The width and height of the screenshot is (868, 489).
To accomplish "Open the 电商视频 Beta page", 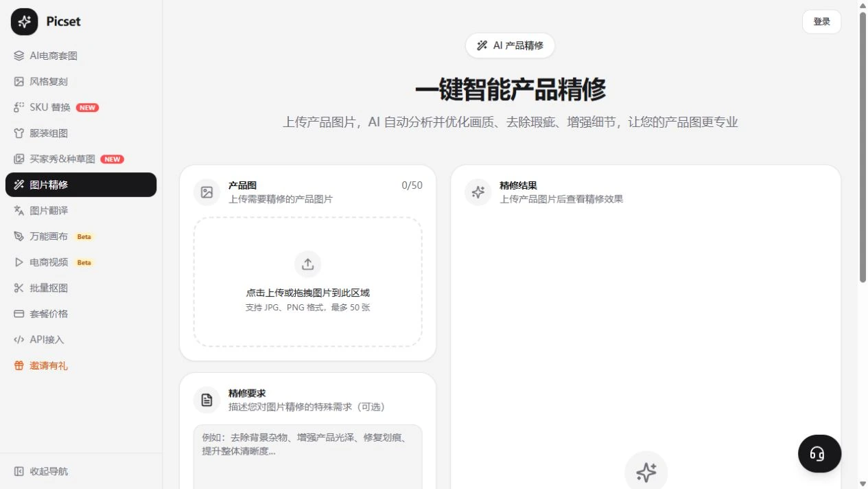I will click(81, 262).
